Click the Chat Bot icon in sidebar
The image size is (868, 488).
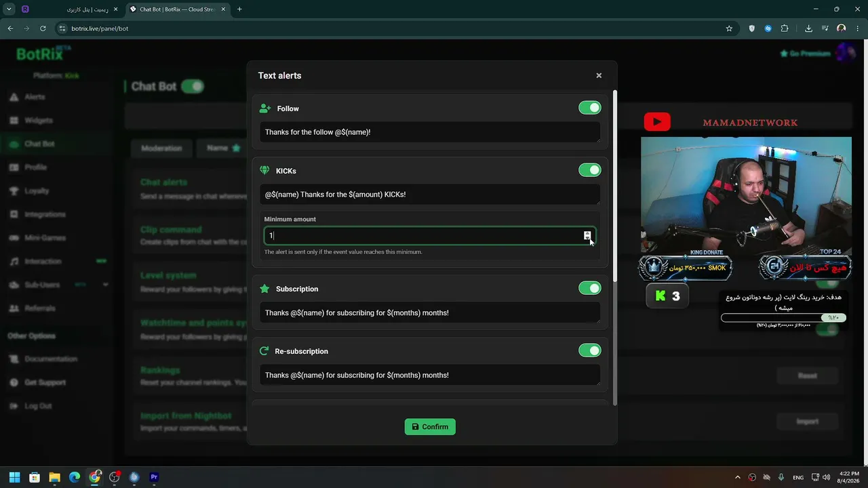pos(14,144)
